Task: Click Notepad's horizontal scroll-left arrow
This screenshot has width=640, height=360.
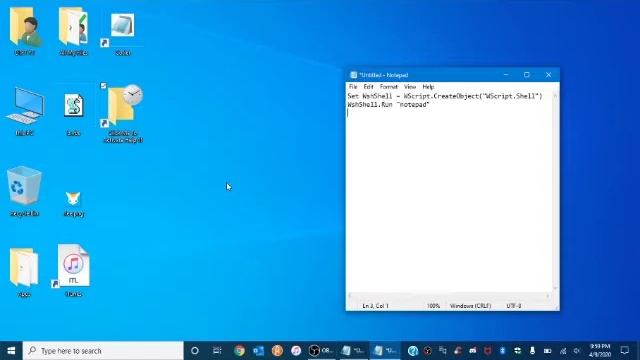Action: 349,296
